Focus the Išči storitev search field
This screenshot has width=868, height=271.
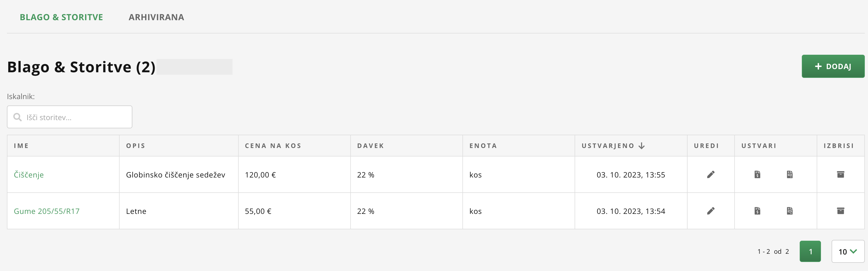pos(74,117)
